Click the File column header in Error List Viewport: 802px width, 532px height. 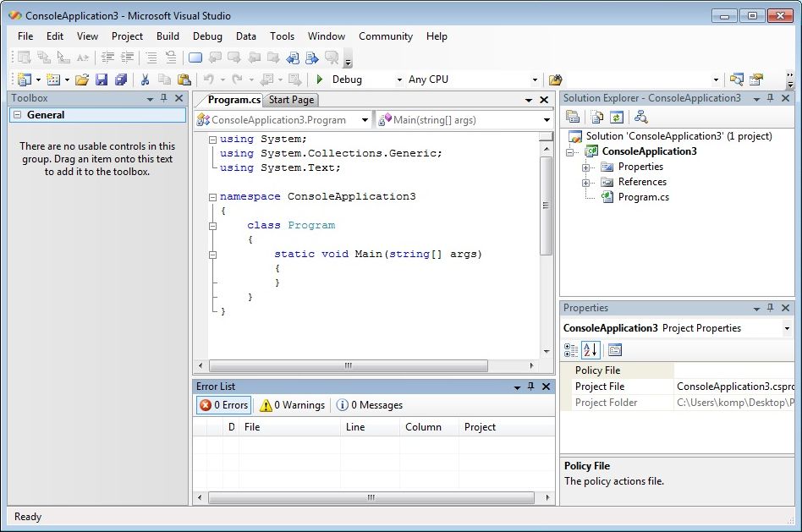[x=289, y=427]
